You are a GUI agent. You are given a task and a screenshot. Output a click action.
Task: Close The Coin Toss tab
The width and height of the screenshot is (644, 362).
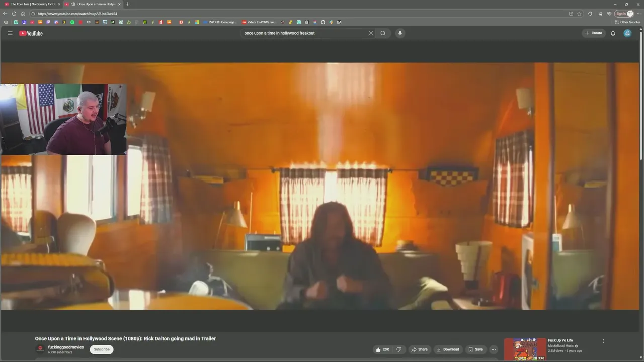point(59,4)
